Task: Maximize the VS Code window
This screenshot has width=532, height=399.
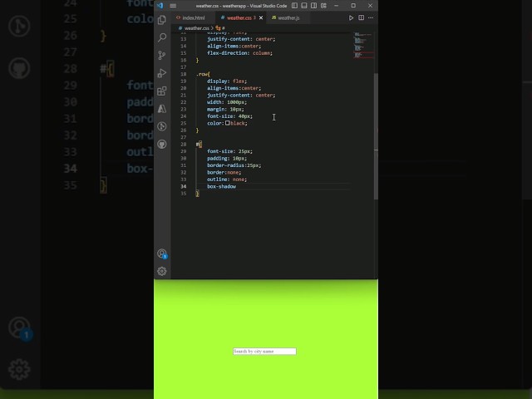Action: point(353,6)
